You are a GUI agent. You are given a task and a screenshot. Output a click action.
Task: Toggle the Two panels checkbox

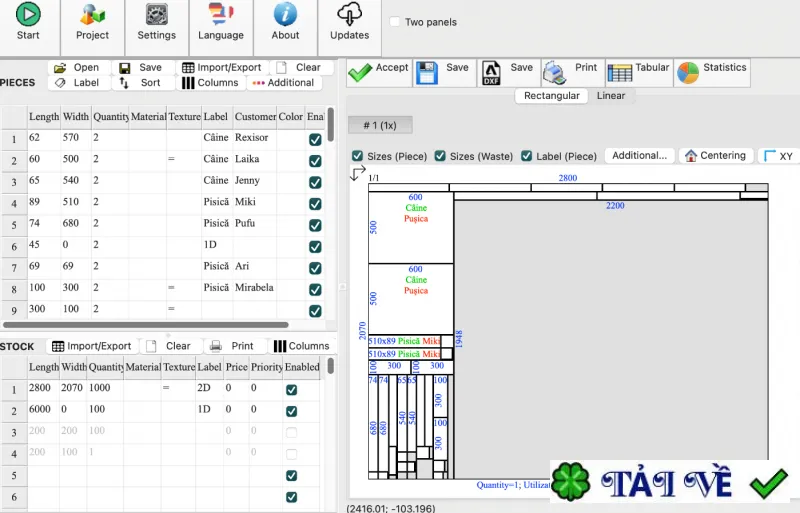[x=395, y=22]
